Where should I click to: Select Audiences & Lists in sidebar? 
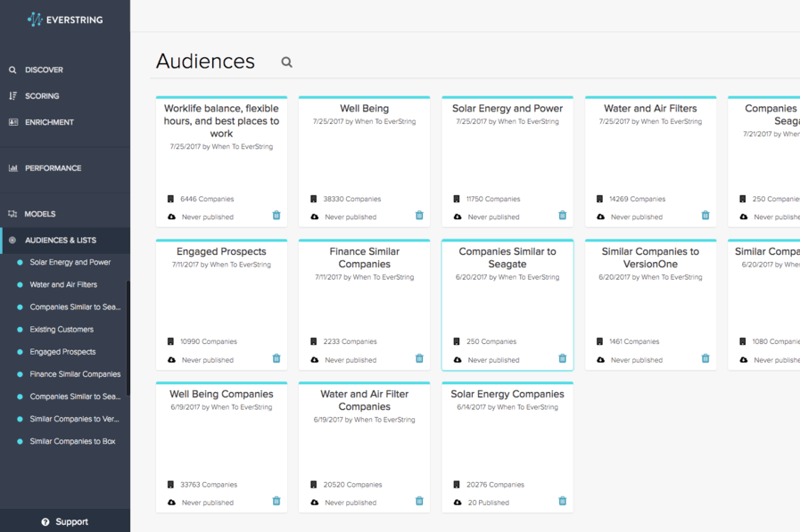pos(65,240)
